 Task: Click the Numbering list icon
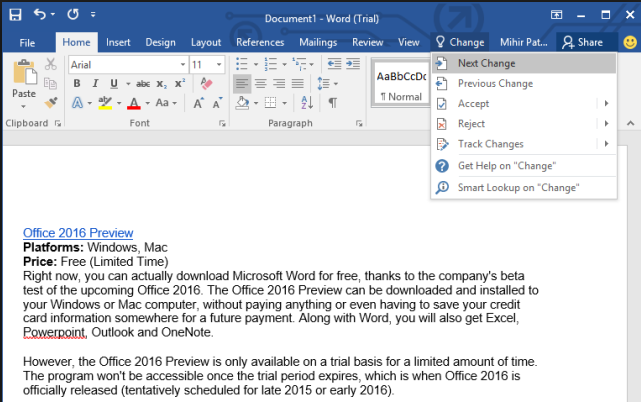pos(271,64)
